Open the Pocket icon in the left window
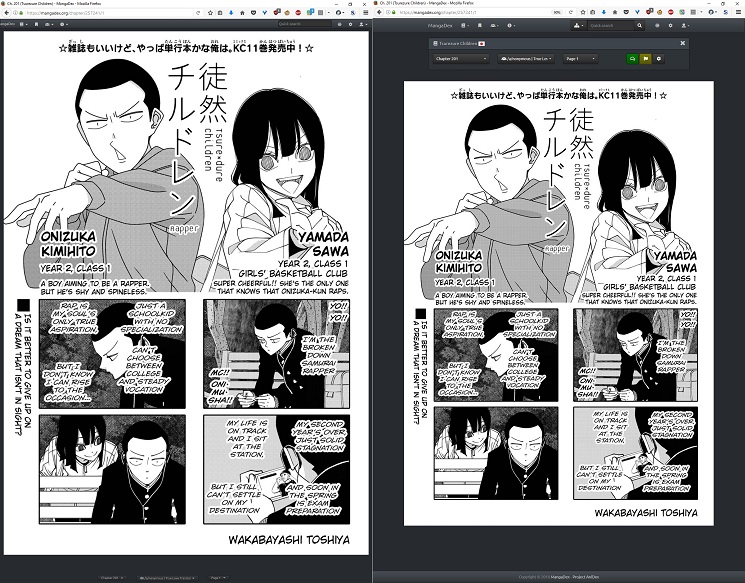Image resolution: width=745 pixels, height=583 pixels. click(x=254, y=13)
